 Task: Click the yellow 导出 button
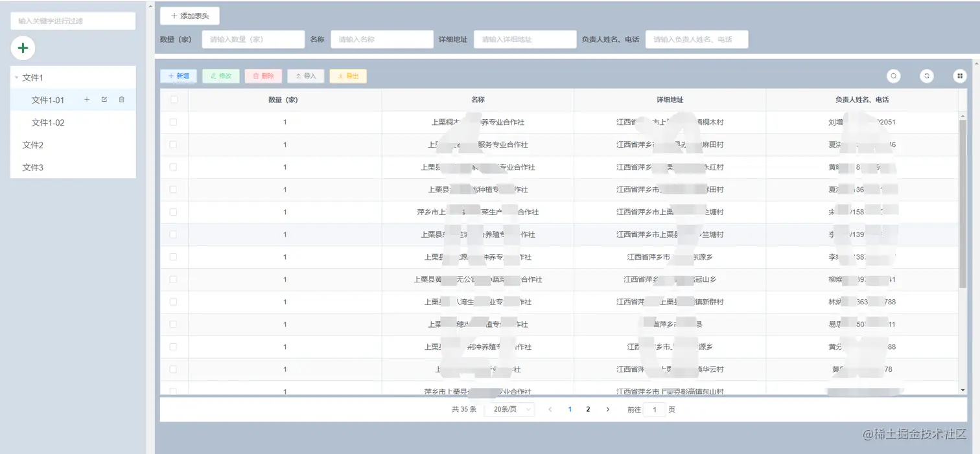click(x=348, y=76)
